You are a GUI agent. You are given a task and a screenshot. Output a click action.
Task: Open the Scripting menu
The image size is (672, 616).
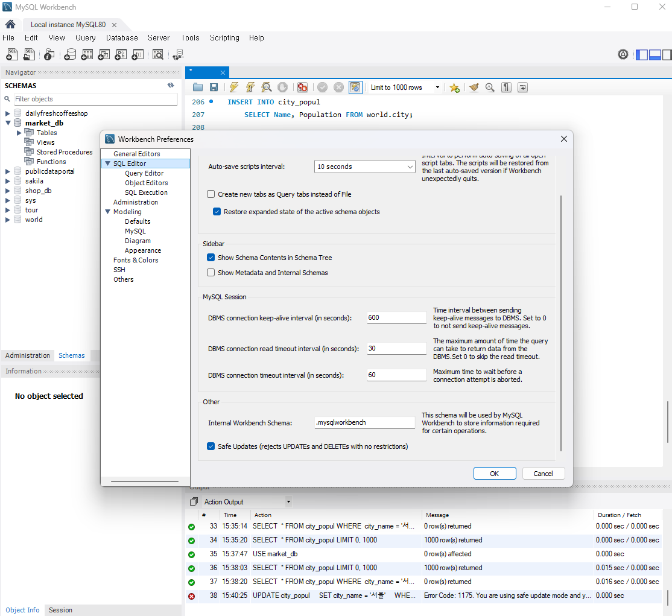(224, 38)
